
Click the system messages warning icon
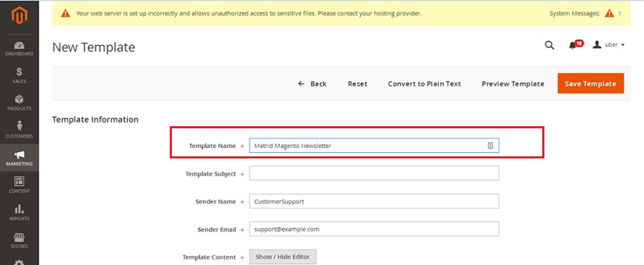(609, 13)
